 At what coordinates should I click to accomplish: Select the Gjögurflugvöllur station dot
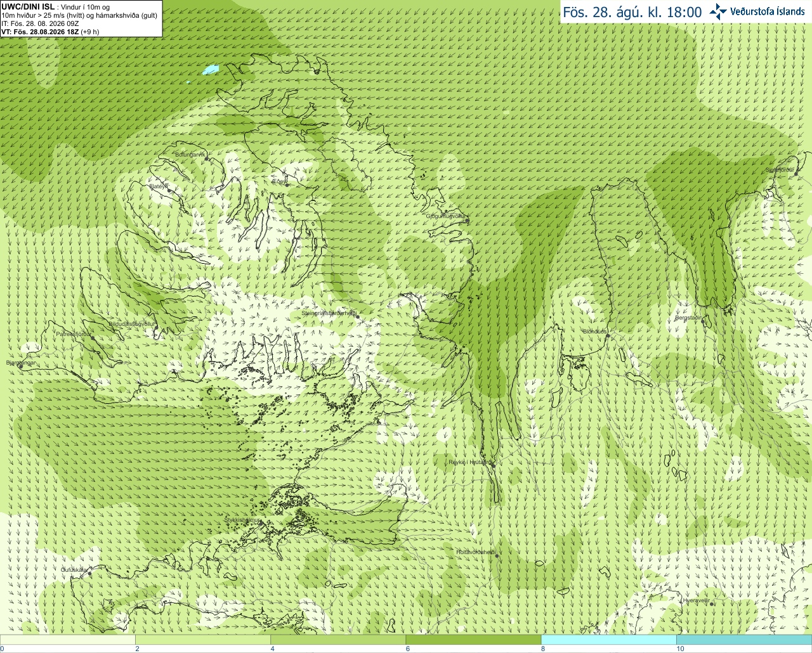click(x=466, y=220)
